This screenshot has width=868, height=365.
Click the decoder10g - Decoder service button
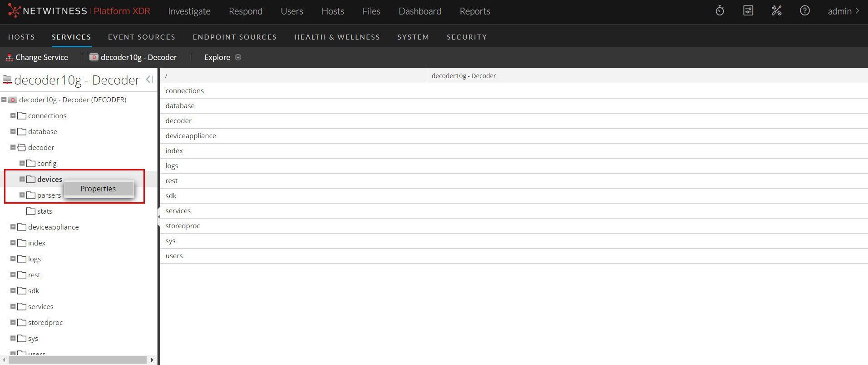coord(133,57)
